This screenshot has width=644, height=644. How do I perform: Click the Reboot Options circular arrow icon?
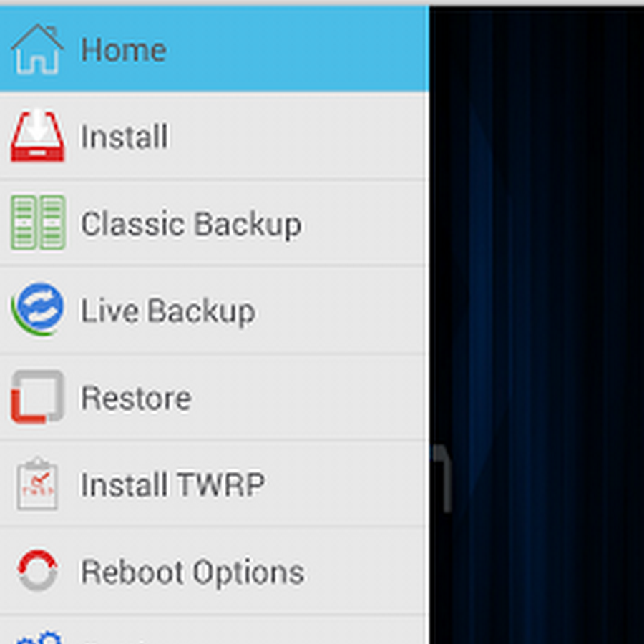point(37,570)
